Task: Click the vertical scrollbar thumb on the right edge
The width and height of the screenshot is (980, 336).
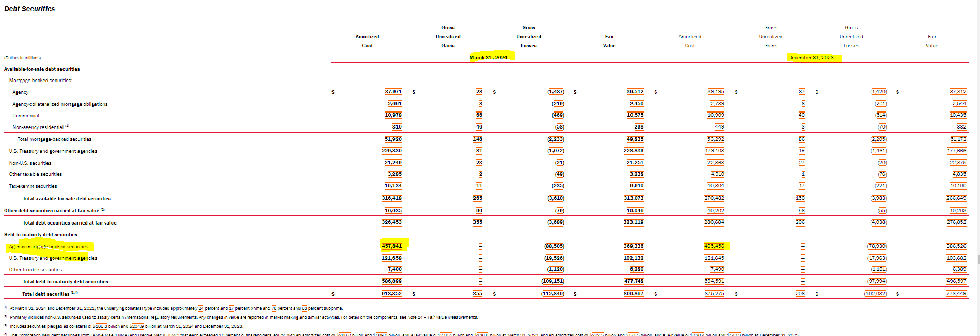Action: [977, 259]
